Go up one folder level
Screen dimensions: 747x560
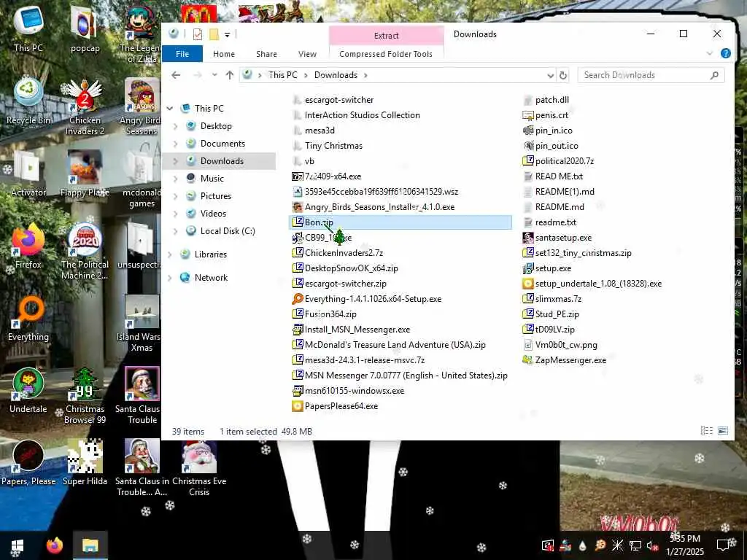click(230, 75)
